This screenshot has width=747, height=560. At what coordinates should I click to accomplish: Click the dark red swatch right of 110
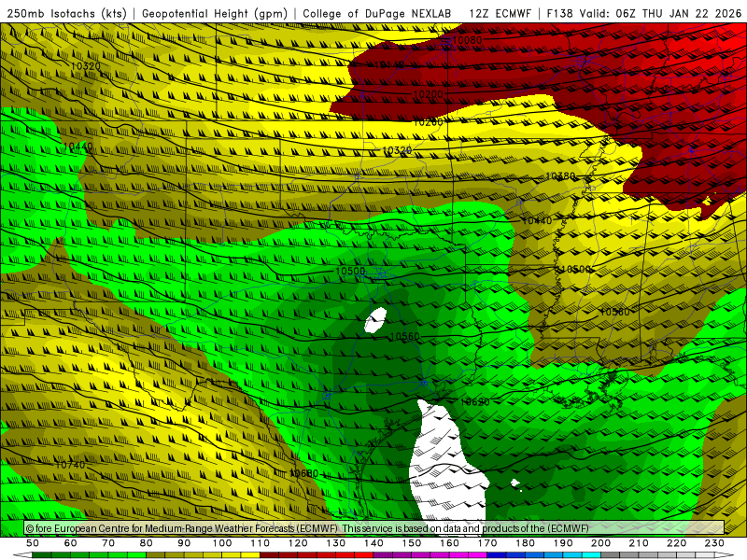pyautogui.click(x=270, y=555)
